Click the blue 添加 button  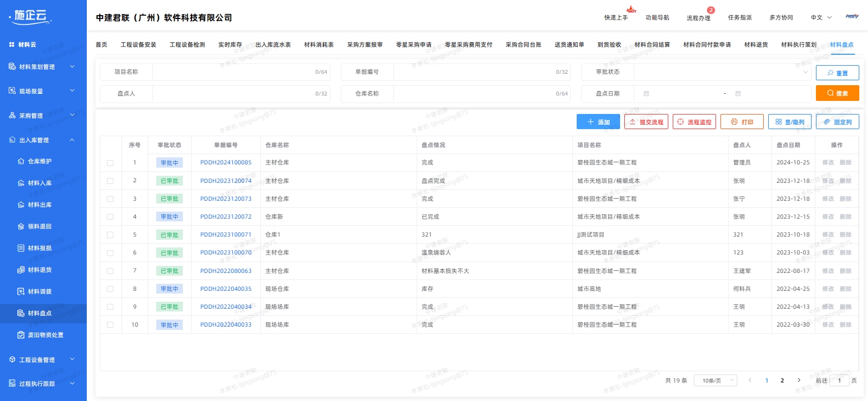point(598,122)
